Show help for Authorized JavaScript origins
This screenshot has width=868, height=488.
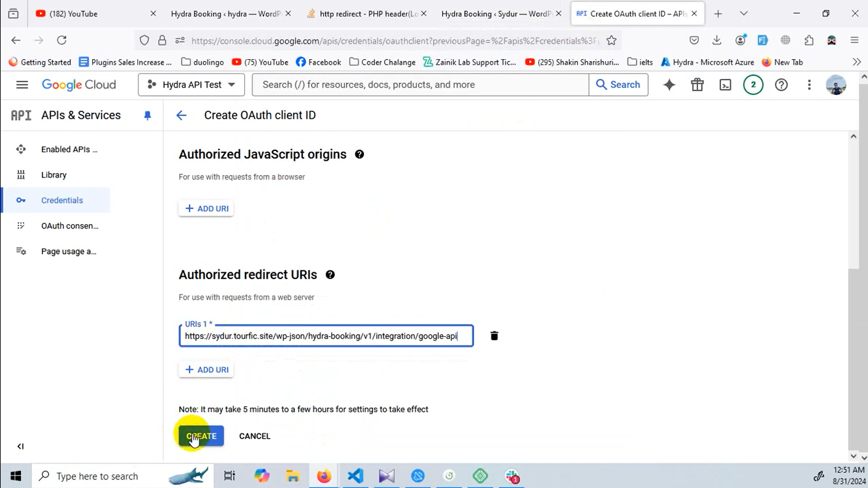pos(360,155)
